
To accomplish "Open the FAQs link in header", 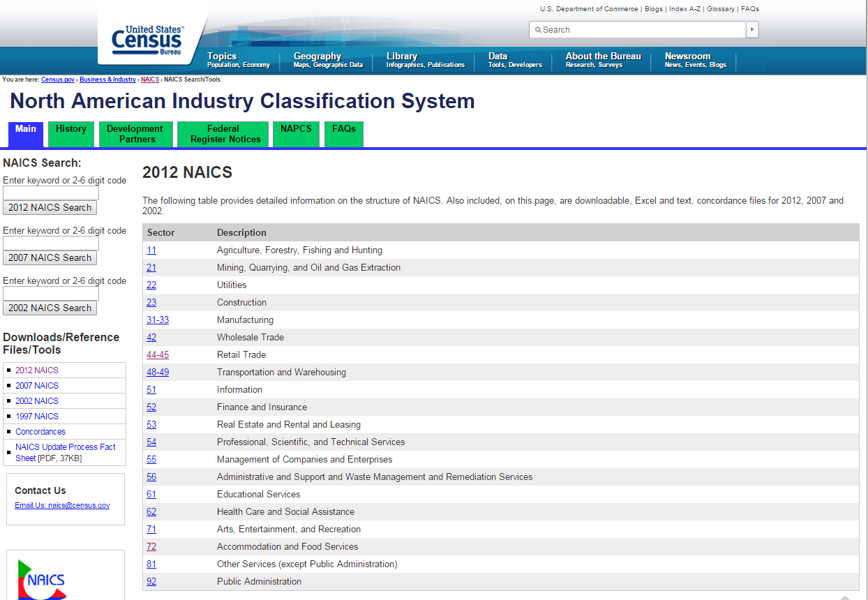I will point(750,9).
